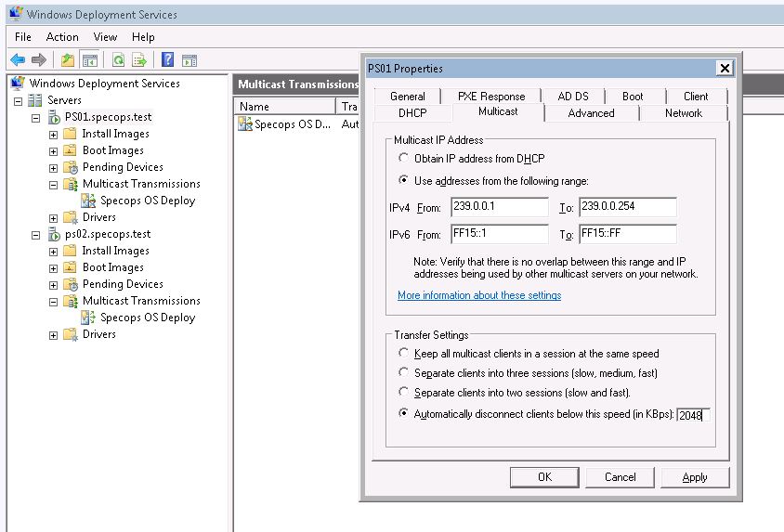This screenshot has width=784, height=532.
Task: Click Specops OS Deploy icon under PS01
Action: click(88, 201)
